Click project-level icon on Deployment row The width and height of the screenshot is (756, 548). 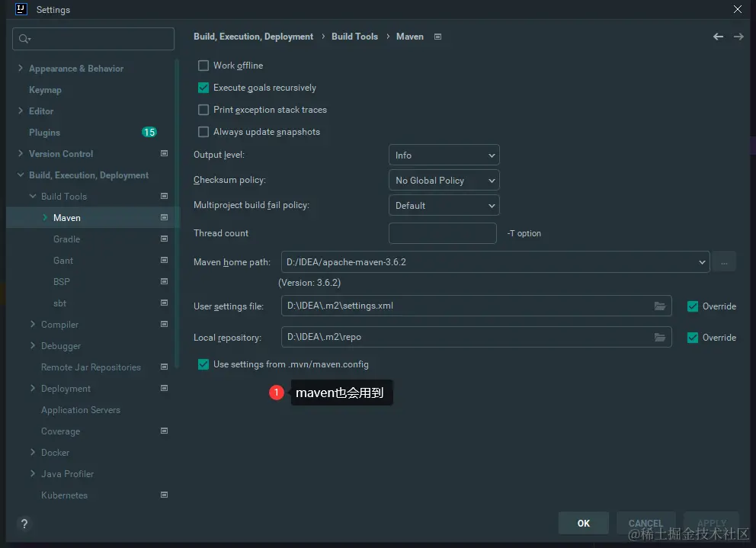tap(164, 388)
